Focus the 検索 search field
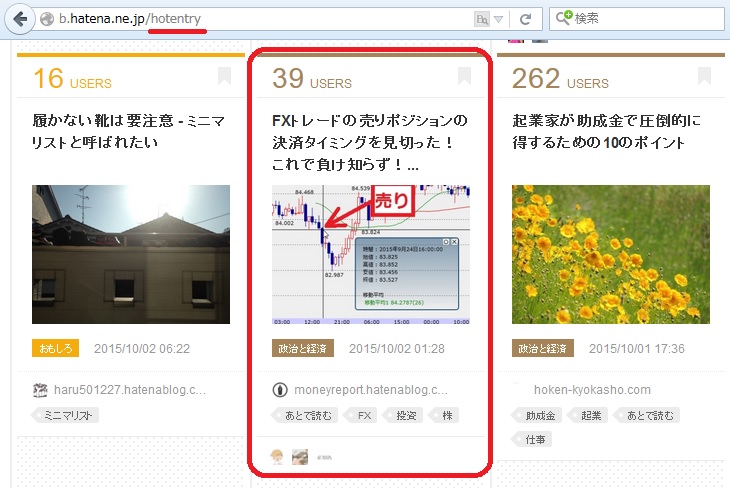730x488 pixels. point(636,19)
